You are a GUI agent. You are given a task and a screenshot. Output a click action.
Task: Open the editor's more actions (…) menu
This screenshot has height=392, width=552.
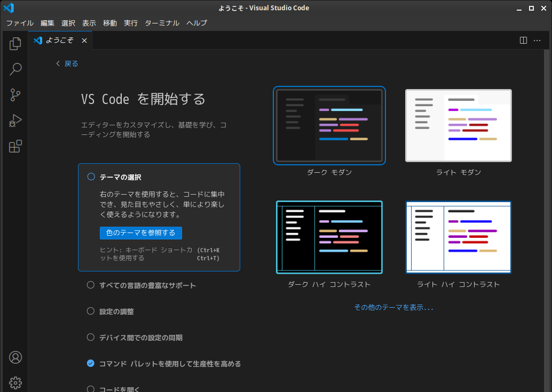coord(537,41)
